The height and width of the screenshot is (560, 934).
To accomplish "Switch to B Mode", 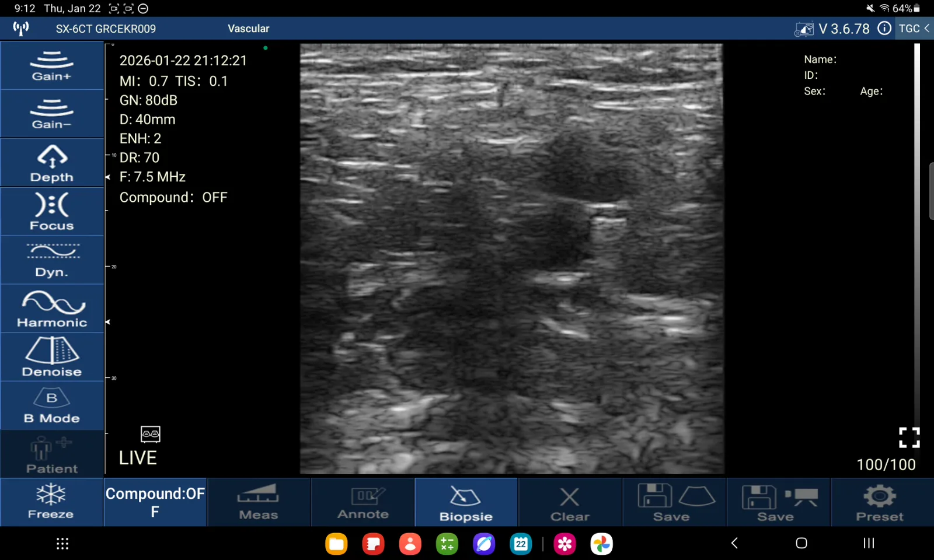I will coord(52,406).
